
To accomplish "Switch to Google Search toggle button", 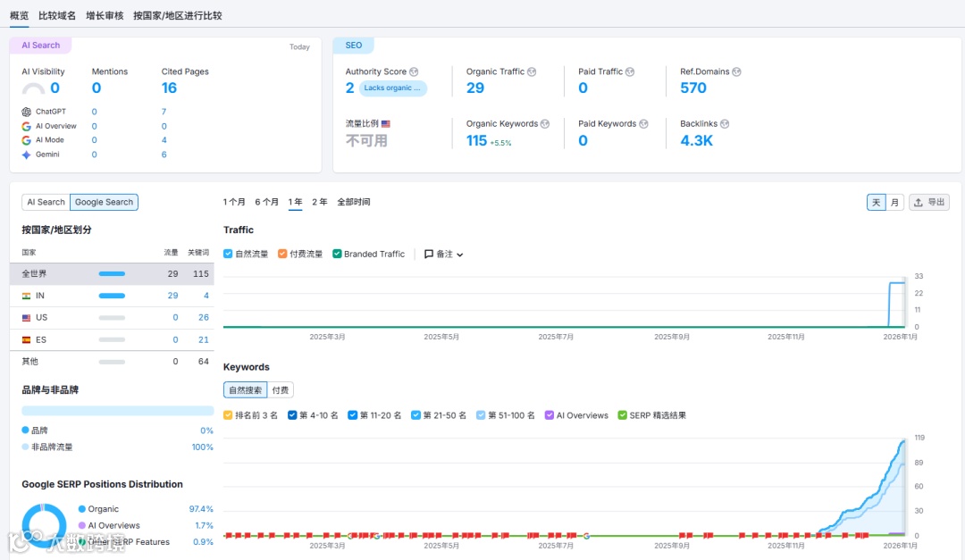I will 104,202.
